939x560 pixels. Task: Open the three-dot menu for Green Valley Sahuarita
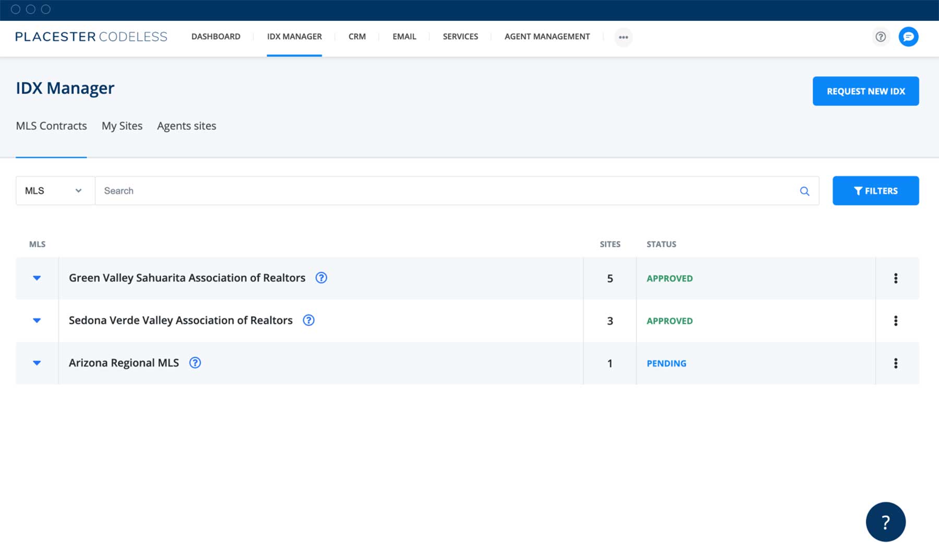coord(896,278)
